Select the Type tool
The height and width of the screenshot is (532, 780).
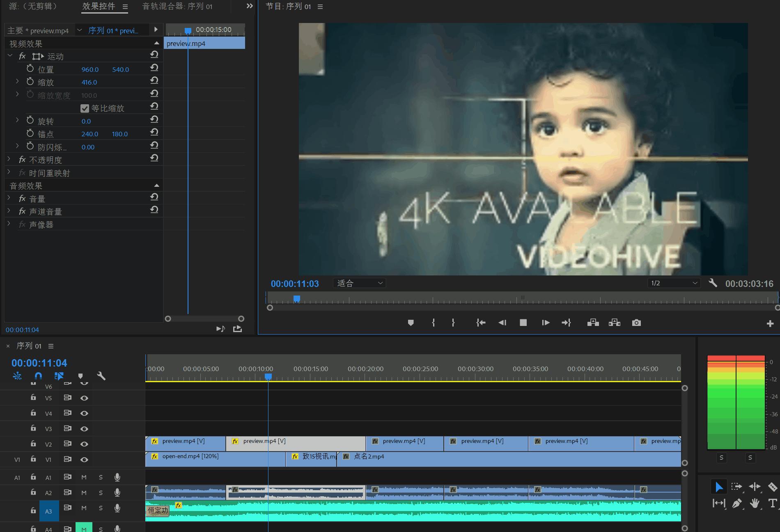tap(772, 503)
